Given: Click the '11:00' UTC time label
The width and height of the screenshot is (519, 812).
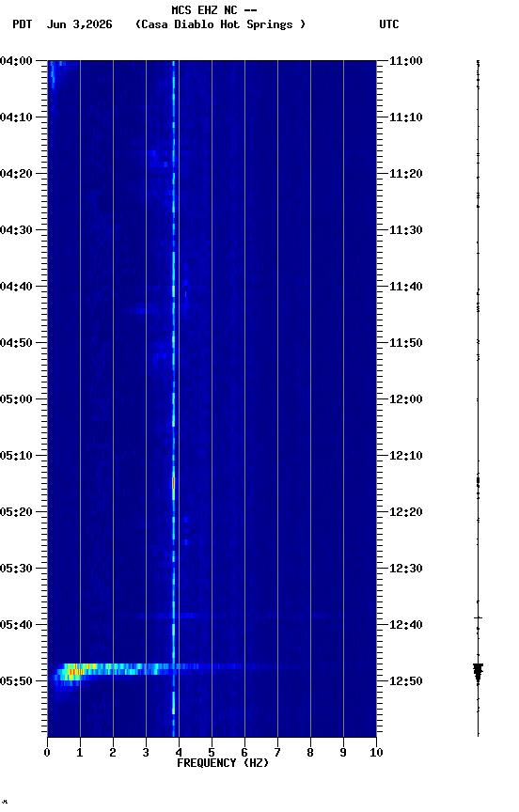Looking at the screenshot, I should click(406, 61).
